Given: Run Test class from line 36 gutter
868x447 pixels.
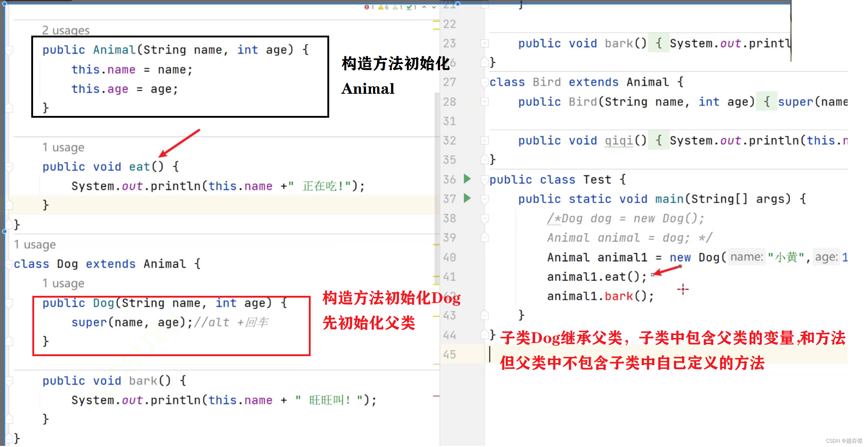Looking at the screenshot, I should 467,179.
